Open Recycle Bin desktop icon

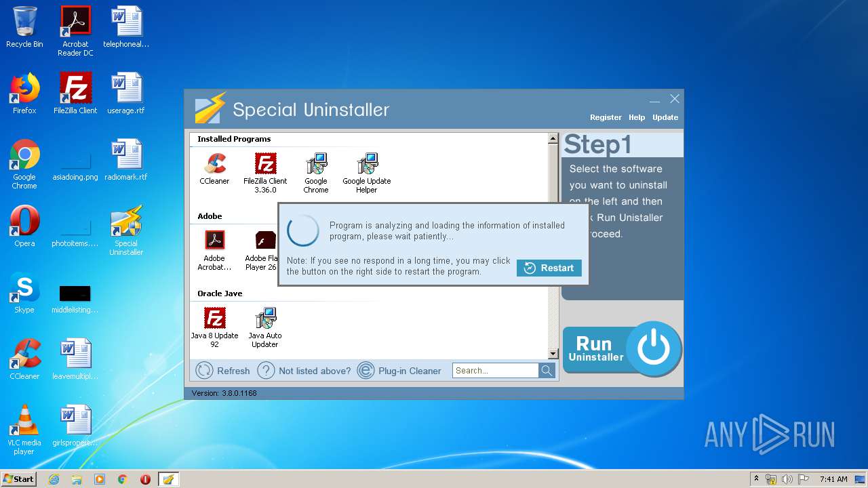tap(24, 27)
